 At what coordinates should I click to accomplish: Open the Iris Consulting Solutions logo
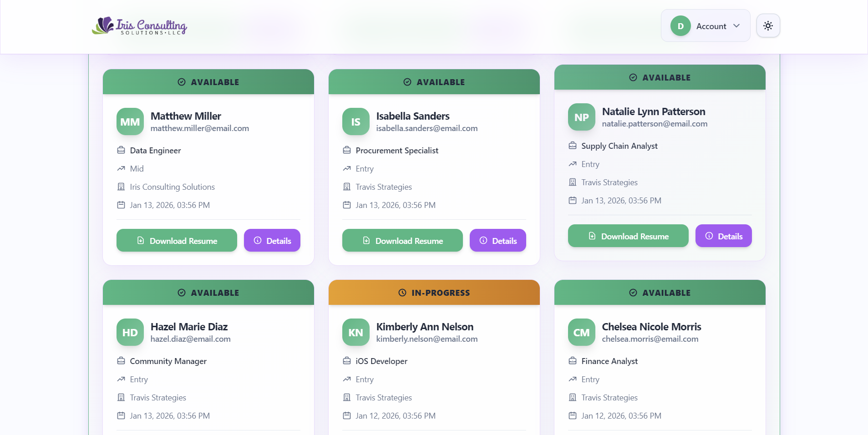139,26
